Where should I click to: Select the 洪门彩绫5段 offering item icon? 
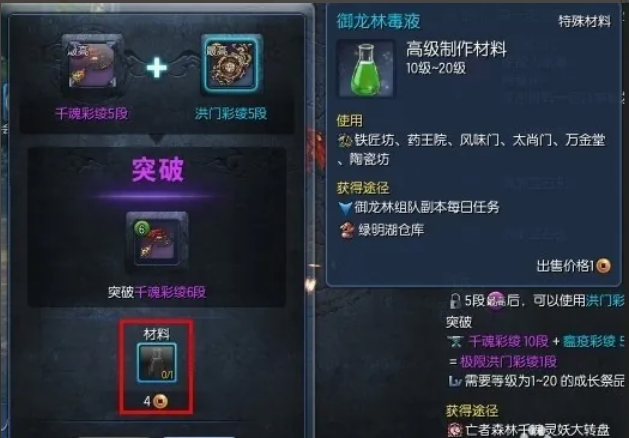(x=231, y=64)
